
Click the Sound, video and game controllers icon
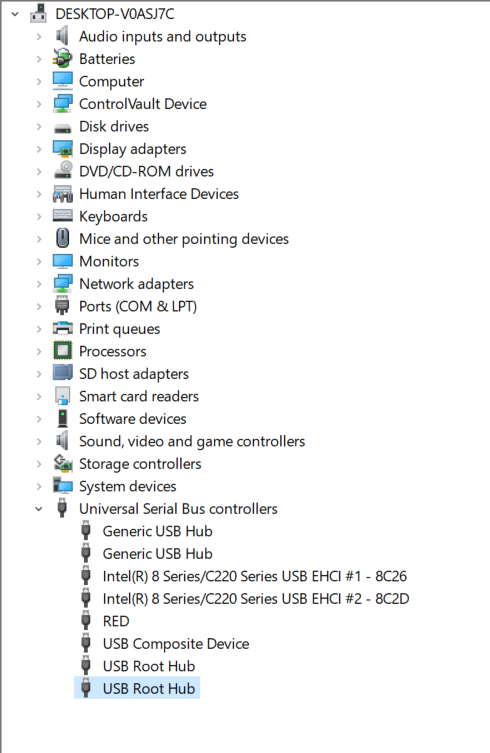(x=62, y=441)
